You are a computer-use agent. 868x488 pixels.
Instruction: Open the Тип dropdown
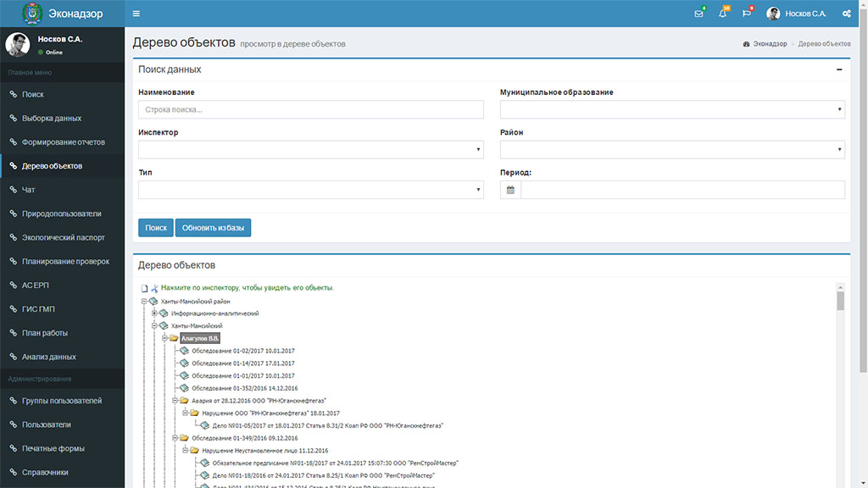pos(310,190)
